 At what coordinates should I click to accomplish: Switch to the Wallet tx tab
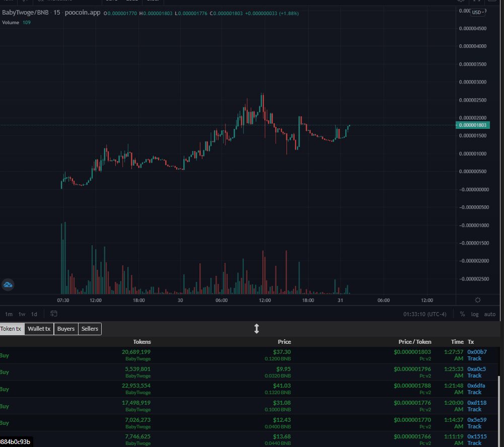(39, 329)
